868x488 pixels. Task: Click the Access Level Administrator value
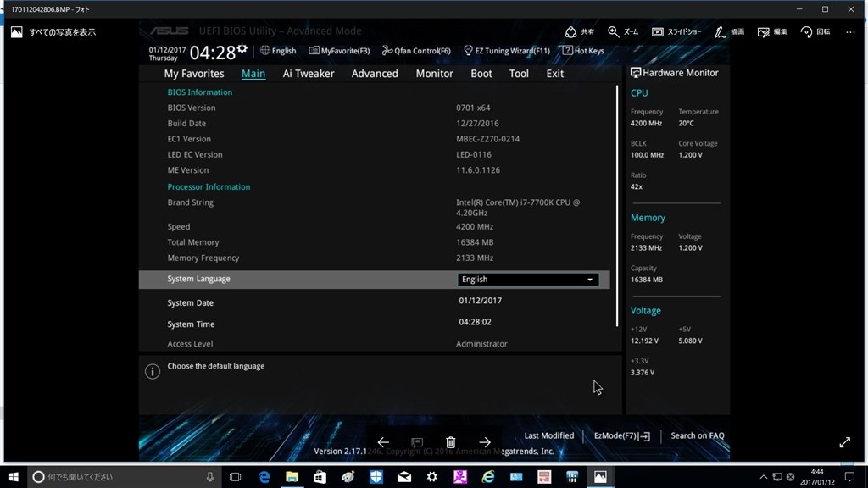tap(481, 344)
